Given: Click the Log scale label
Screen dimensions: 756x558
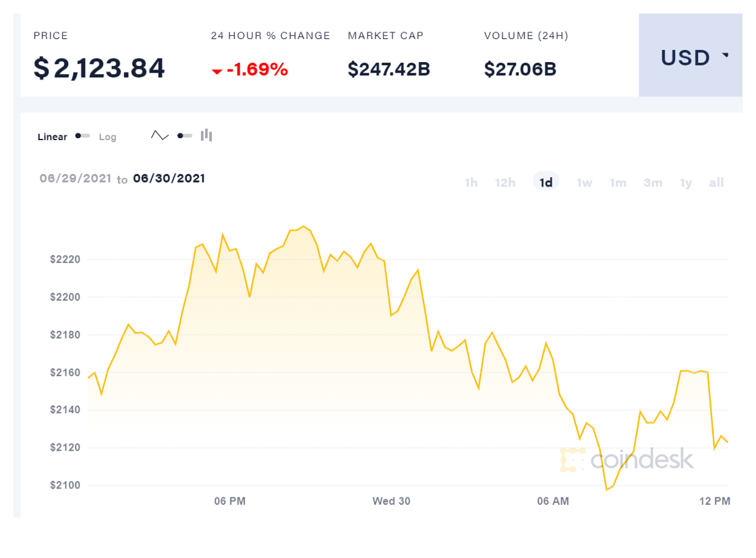Looking at the screenshot, I should [x=107, y=137].
